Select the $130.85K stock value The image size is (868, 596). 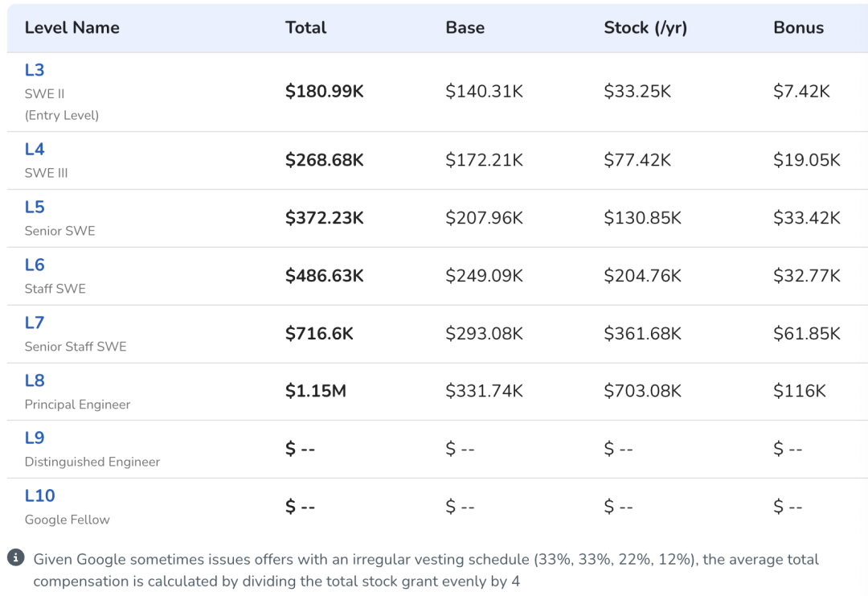(643, 218)
